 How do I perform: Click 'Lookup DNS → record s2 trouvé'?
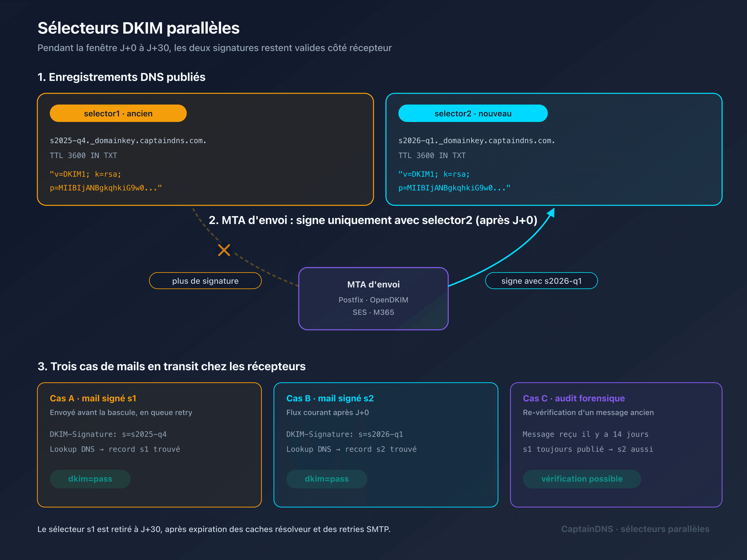[352, 449]
